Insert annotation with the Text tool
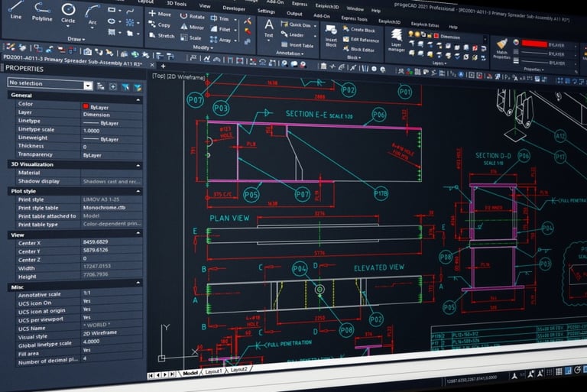Screen dimensions: 587x392 [269, 28]
